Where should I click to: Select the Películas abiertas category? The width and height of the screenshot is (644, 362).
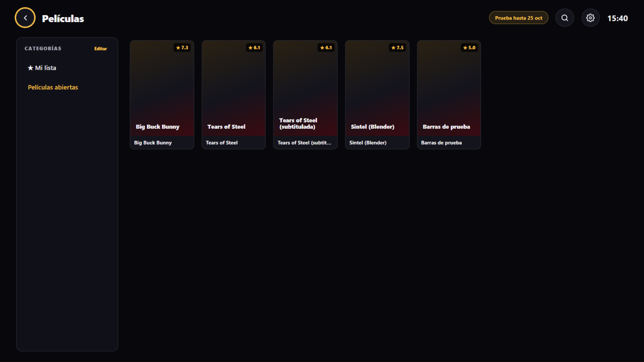pyautogui.click(x=67, y=87)
